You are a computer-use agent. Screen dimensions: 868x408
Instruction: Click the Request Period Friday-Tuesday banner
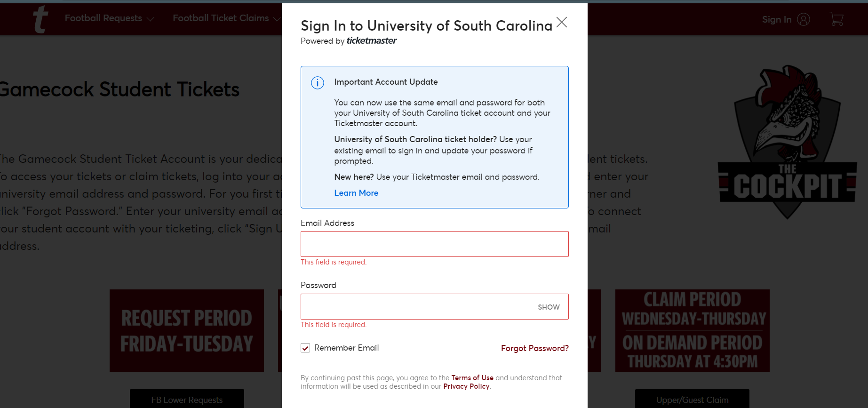point(187,330)
